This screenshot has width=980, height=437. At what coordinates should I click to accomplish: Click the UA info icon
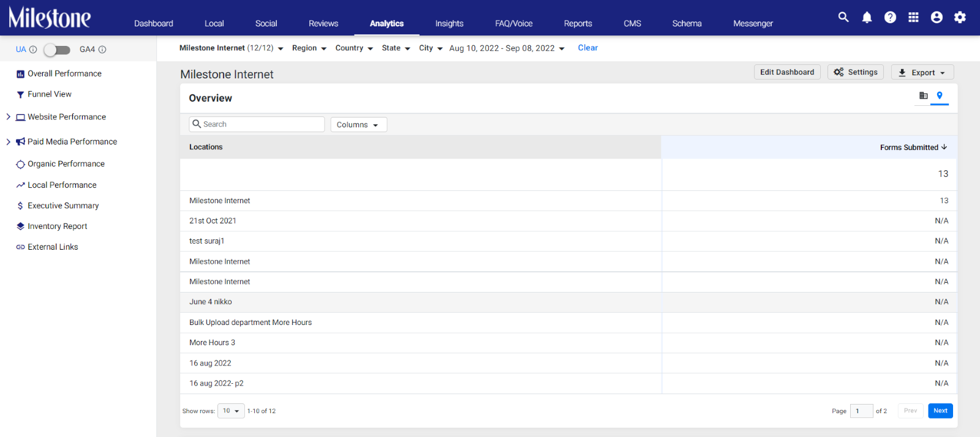[33, 50]
